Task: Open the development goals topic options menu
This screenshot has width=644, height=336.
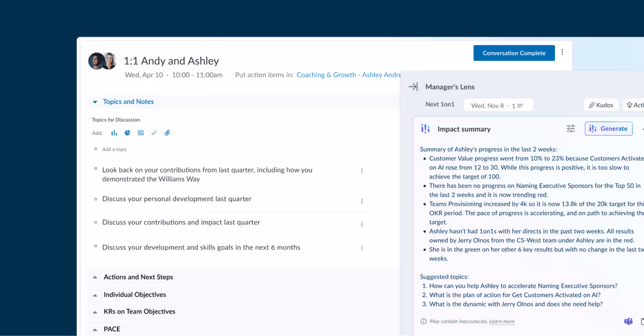Action: 362,248
